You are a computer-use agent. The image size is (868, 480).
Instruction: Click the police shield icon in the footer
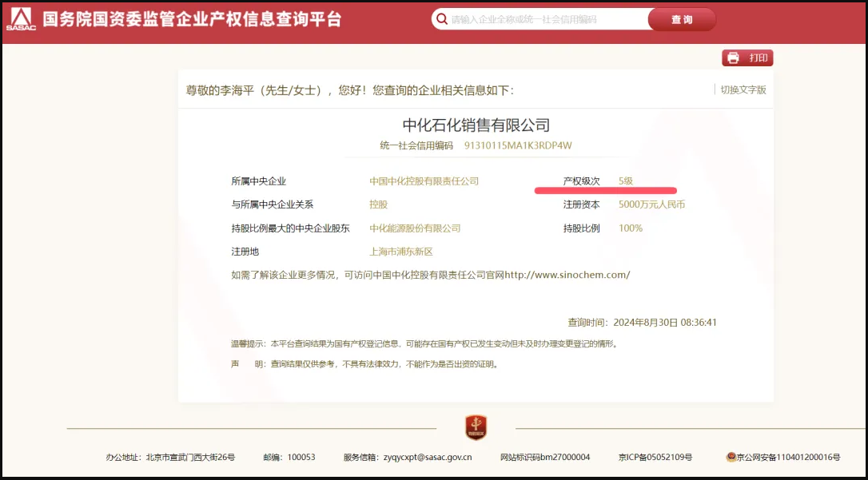[x=731, y=458]
